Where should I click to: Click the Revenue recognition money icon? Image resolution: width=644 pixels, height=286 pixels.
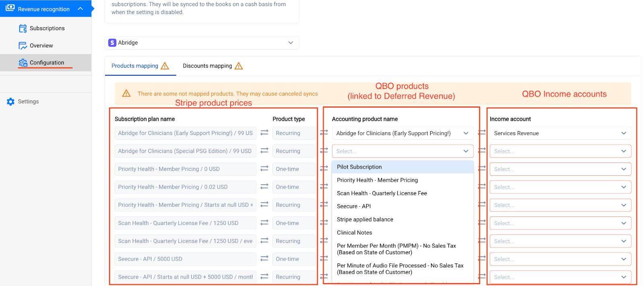coord(10,8)
